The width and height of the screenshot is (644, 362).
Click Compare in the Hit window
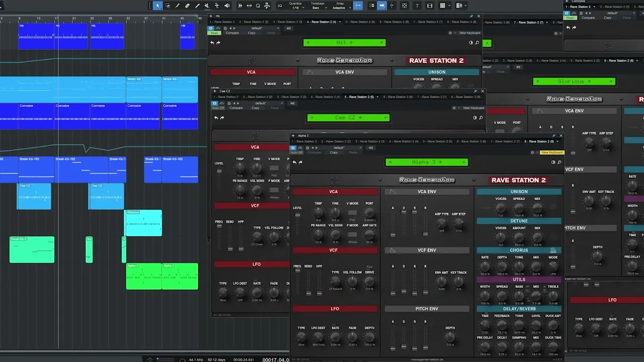[x=232, y=33]
